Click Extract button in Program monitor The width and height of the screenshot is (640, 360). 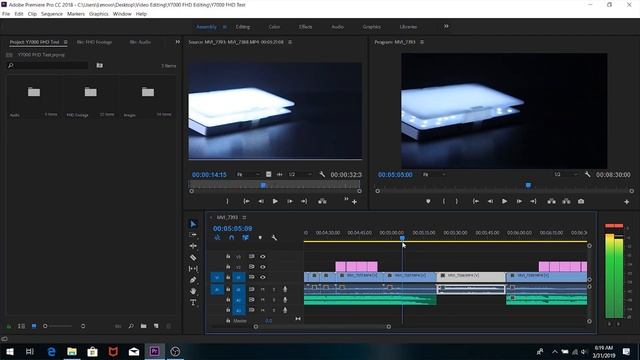[x=566, y=201]
